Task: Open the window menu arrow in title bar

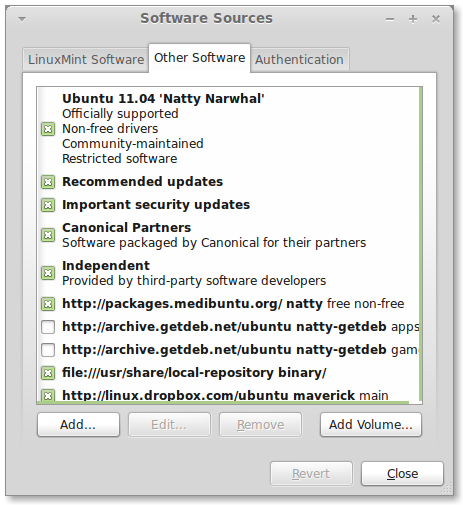Action: [22, 19]
